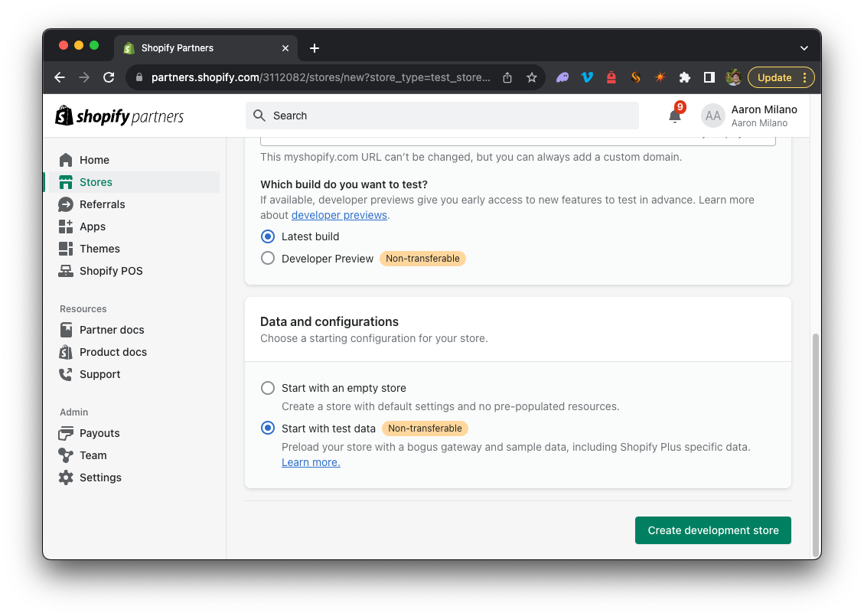Click the site lock icon in address bar
This screenshot has height=616, width=864.
(x=139, y=78)
